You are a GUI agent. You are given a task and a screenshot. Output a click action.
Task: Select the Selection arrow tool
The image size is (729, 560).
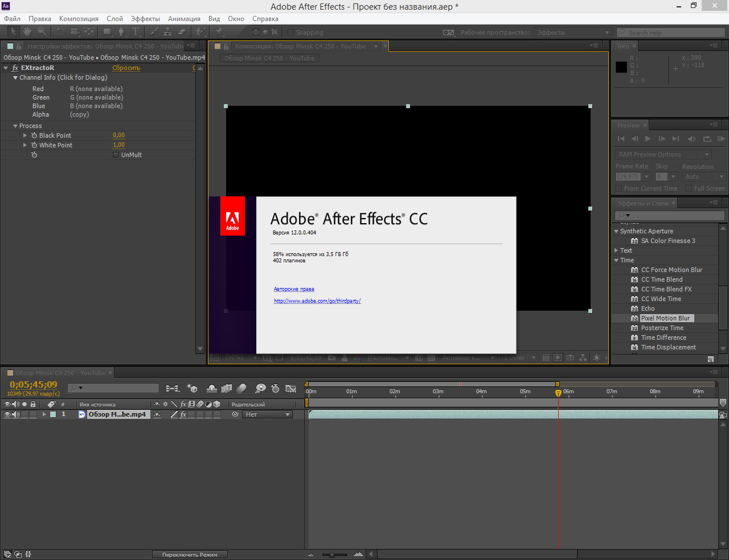pyautogui.click(x=13, y=32)
